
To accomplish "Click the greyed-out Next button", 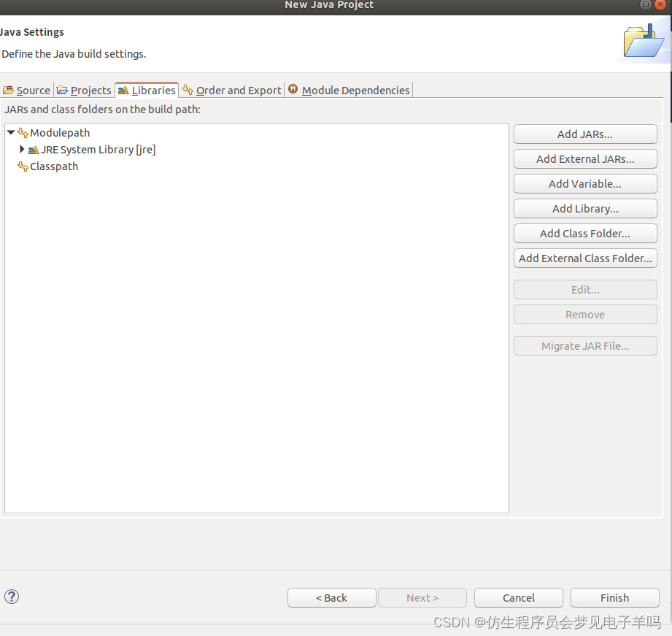I will click(x=422, y=598).
